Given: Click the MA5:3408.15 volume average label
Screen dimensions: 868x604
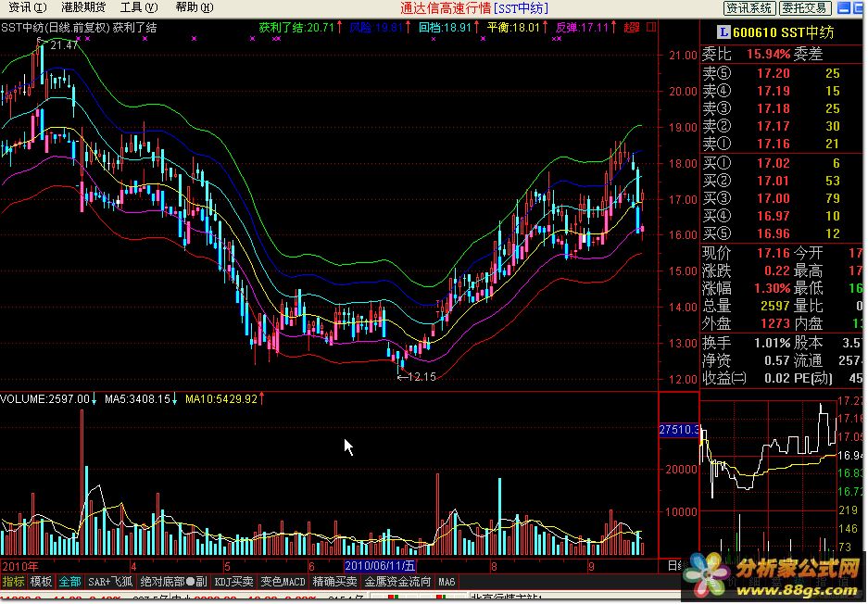Looking at the screenshot, I should click(x=137, y=398).
